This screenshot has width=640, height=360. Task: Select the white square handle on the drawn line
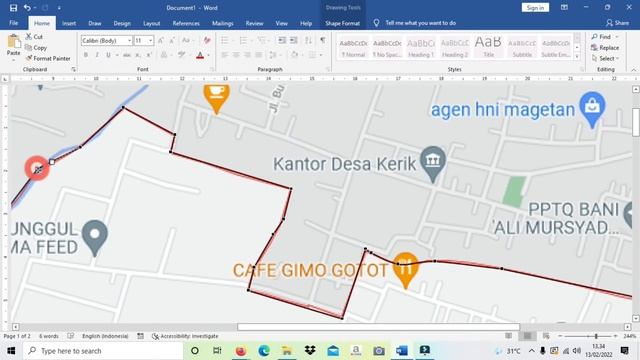tap(52, 162)
